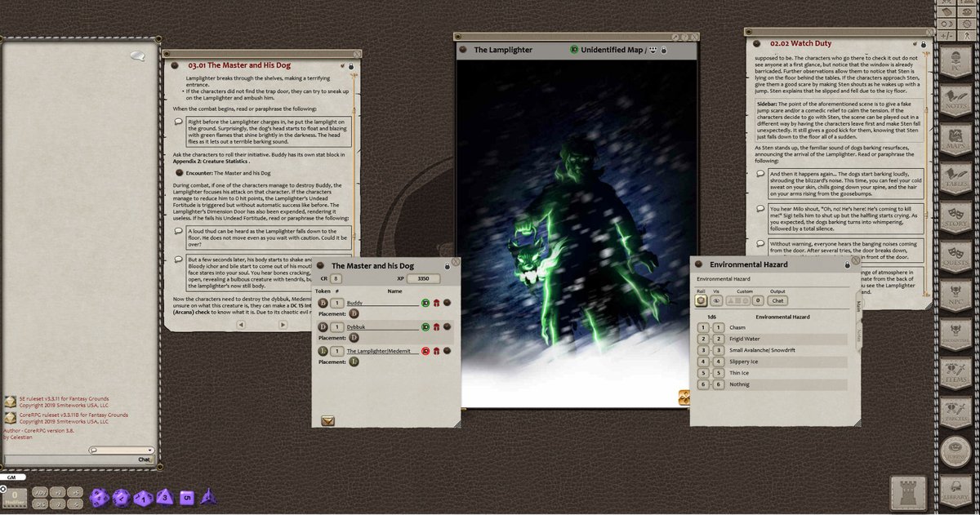Screen dimensions: 980x515
Task: Click the d8 purple die
Action: pos(164,496)
